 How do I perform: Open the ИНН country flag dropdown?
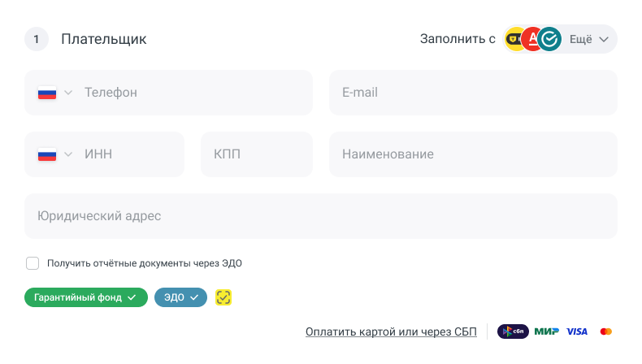[54, 154]
